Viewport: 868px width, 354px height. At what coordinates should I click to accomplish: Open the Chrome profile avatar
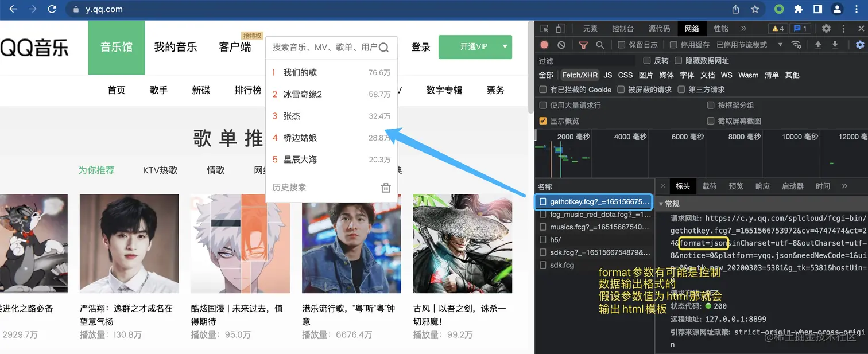pos(838,9)
